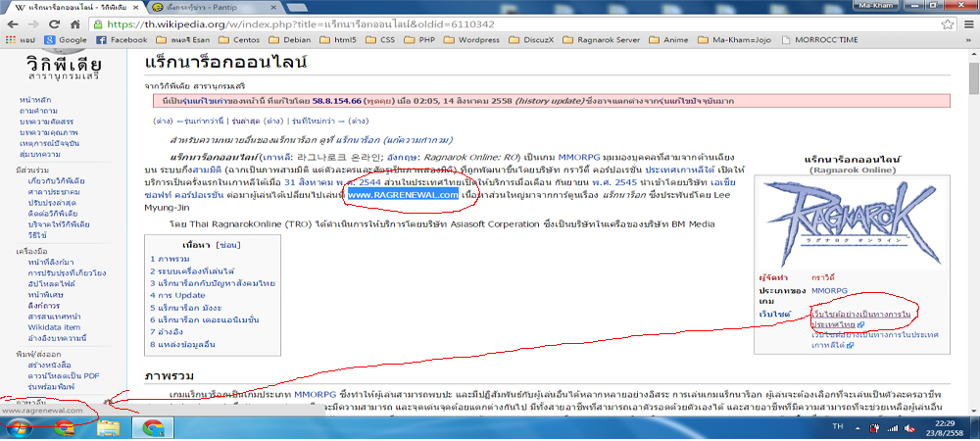Open the File Explorer taskbar icon
Viewport: 980px width, 441px height.
[x=108, y=428]
